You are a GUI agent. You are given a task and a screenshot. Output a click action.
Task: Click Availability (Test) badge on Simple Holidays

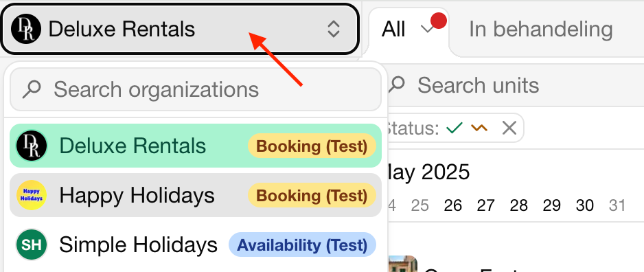click(x=302, y=245)
